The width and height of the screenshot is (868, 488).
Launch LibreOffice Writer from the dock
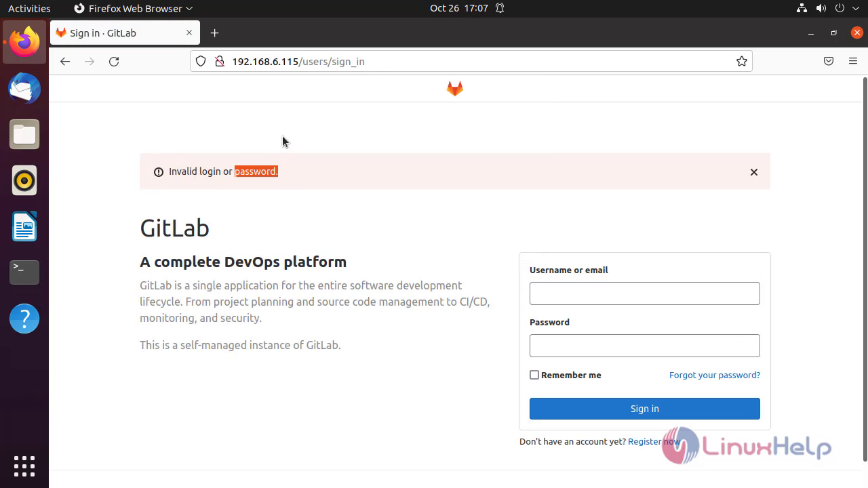tap(24, 226)
